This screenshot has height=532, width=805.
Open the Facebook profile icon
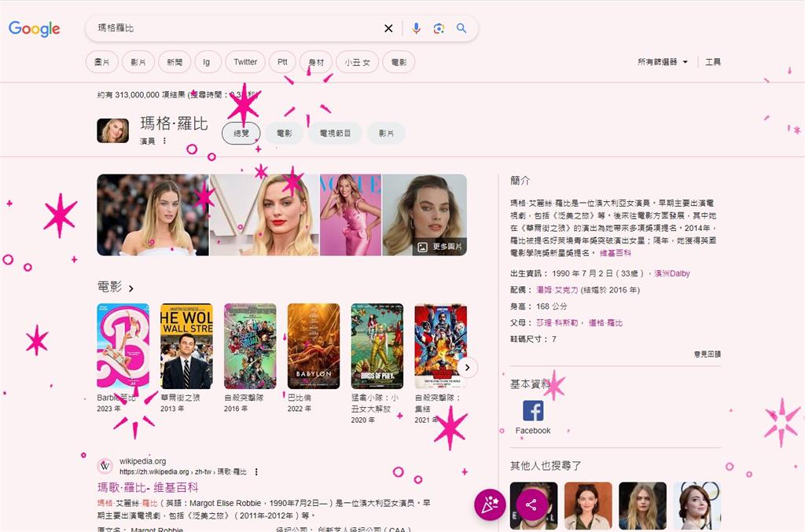533,411
